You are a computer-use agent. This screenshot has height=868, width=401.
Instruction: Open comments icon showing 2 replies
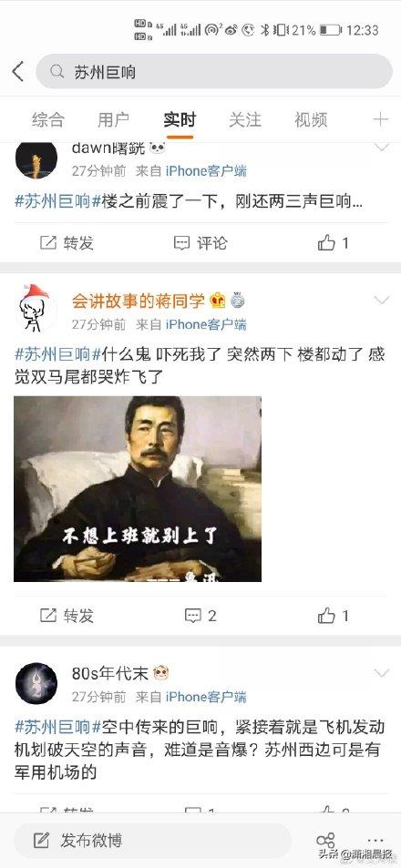point(200,616)
